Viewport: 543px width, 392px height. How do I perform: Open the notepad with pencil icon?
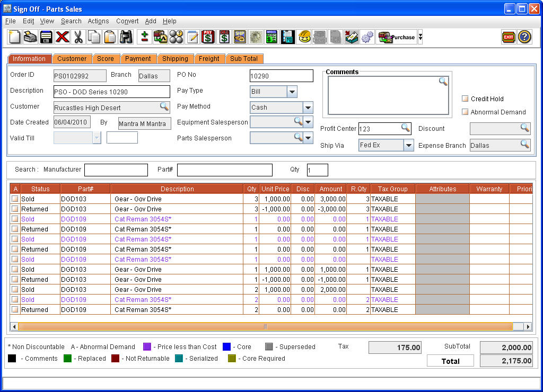192,37
